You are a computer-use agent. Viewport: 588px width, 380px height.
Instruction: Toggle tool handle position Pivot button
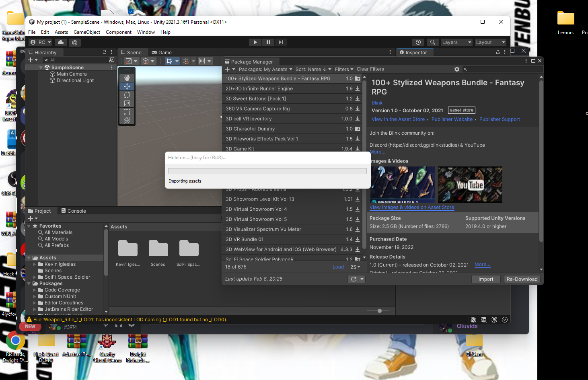[x=131, y=61]
